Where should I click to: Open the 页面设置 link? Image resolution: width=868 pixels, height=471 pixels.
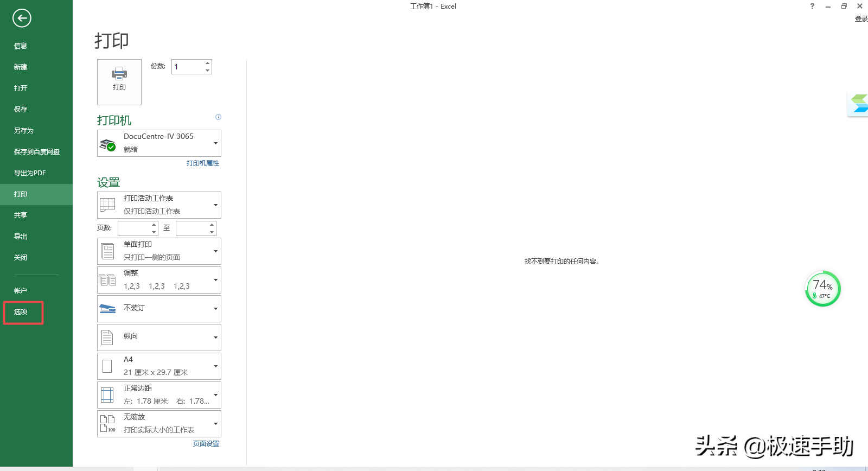pos(206,444)
